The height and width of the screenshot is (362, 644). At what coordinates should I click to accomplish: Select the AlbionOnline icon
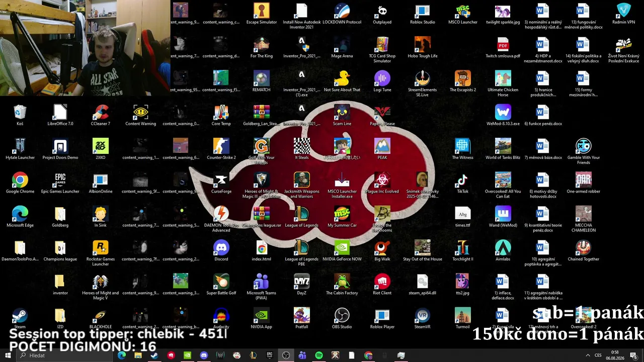point(101,179)
